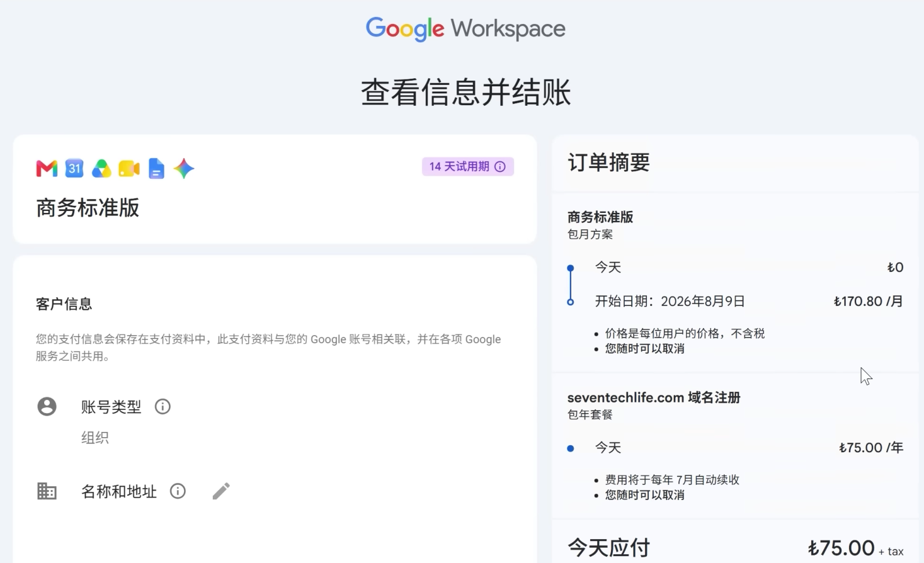The image size is (924, 563).
Task: Click the 14 天试用期 badge
Action: 468,167
